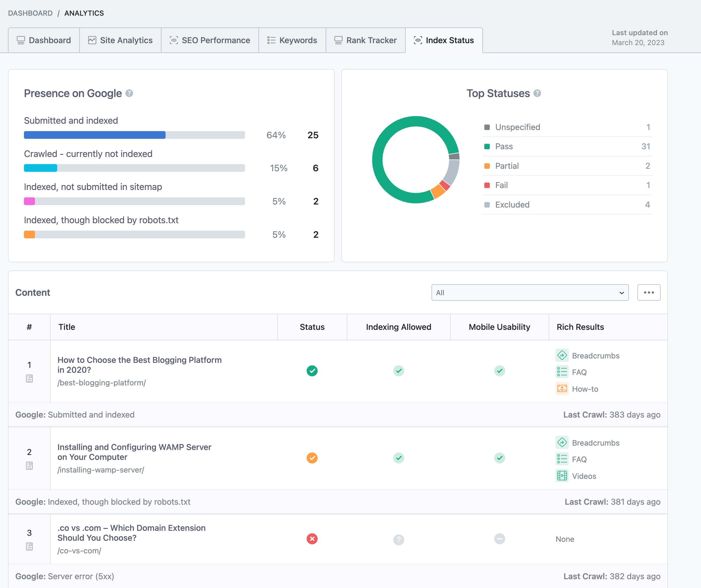701x588 pixels.
Task: Toggle the mobile usability checkmark for row 1
Action: [499, 370]
